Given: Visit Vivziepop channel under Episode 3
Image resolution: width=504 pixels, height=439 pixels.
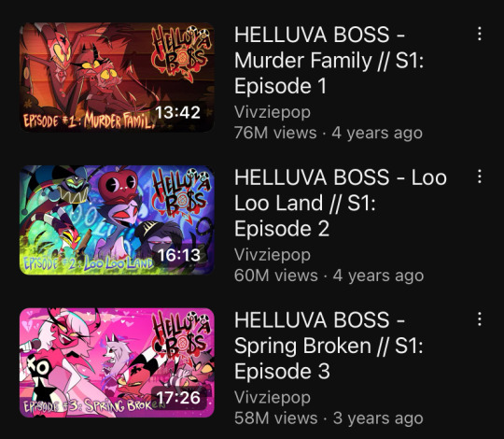Looking at the screenshot, I should pyautogui.click(x=273, y=398).
